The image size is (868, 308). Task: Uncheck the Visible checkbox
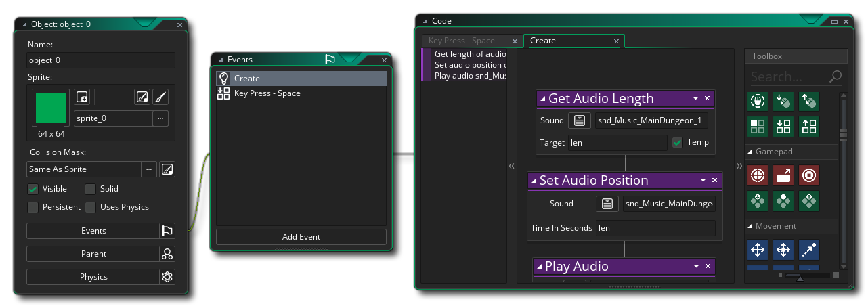click(x=33, y=189)
